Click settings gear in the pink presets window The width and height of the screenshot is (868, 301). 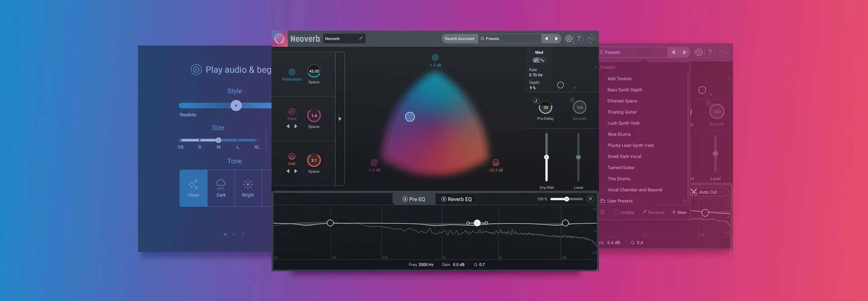[699, 52]
